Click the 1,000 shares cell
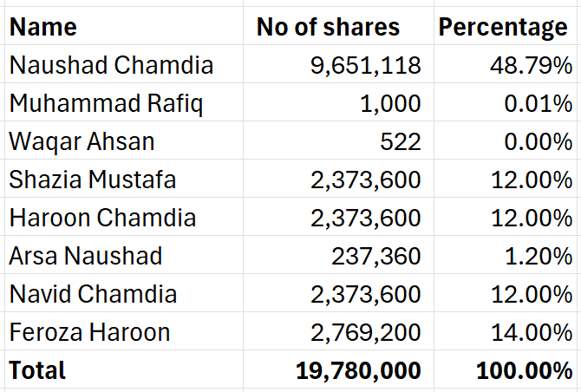 (392, 103)
